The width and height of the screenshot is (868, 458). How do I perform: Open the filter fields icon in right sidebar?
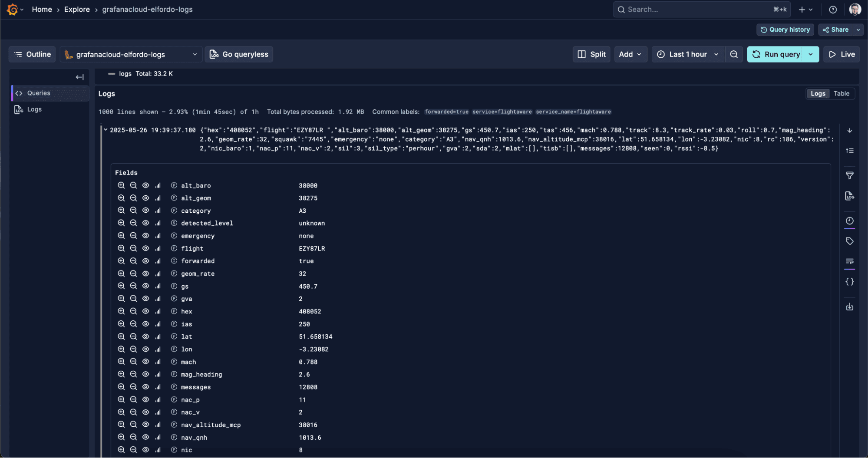point(850,175)
